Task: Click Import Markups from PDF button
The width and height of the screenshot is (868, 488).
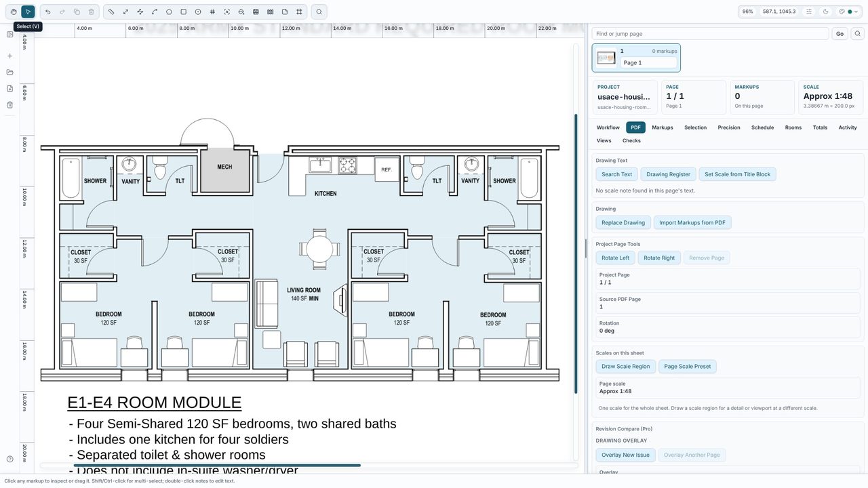Action: pyautogui.click(x=692, y=222)
